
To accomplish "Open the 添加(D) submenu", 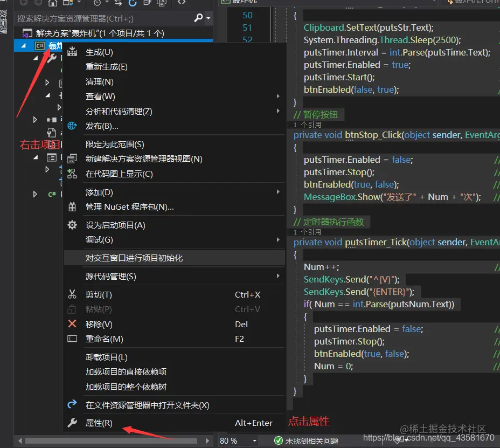I will tap(278, 192).
